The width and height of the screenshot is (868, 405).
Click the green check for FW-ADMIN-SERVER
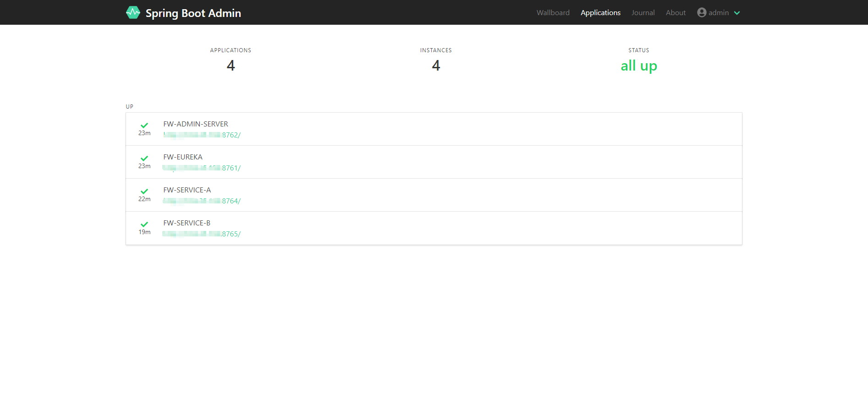(144, 125)
